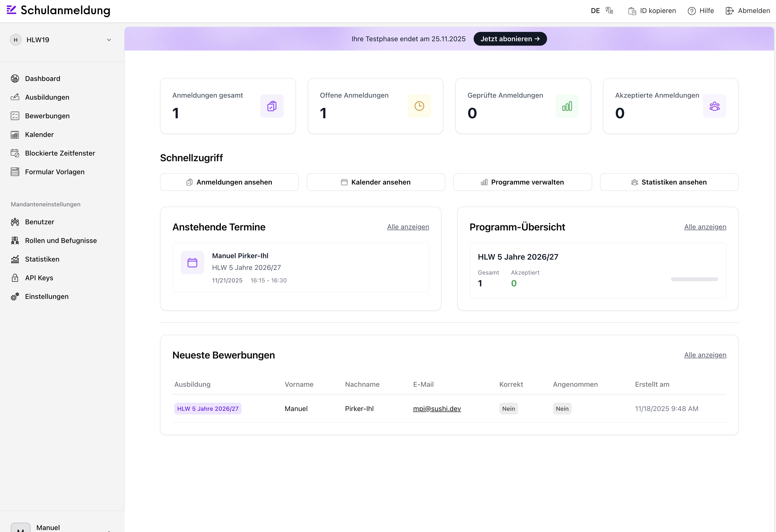Screen dimensions: 776x532
Task: Click the ID kopieren clipboard icon
Action: tap(632, 11)
